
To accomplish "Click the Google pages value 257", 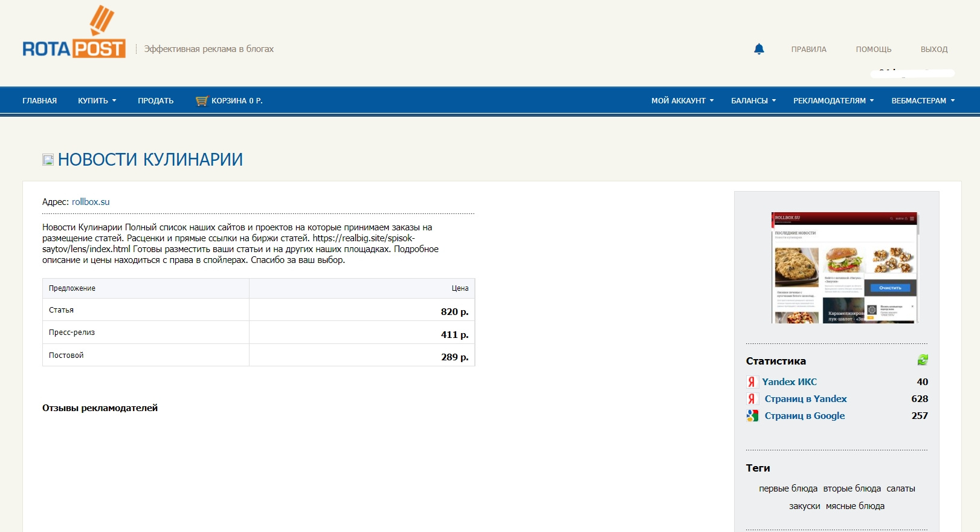I will [920, 416].
